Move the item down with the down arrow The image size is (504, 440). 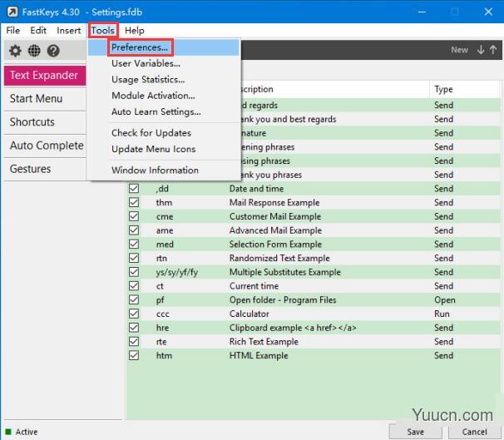pyautogui.click(x=481, y=50)
